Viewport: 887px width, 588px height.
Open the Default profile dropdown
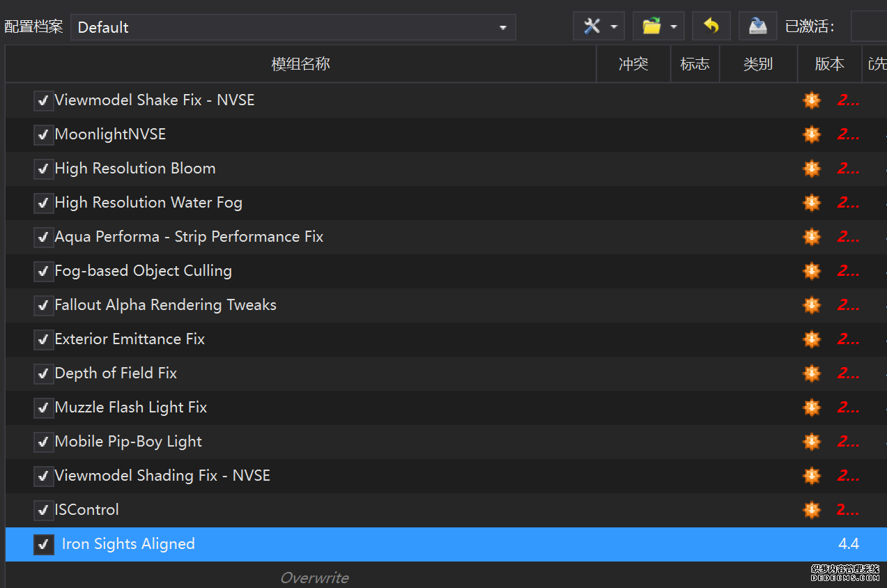pos(293,27)
